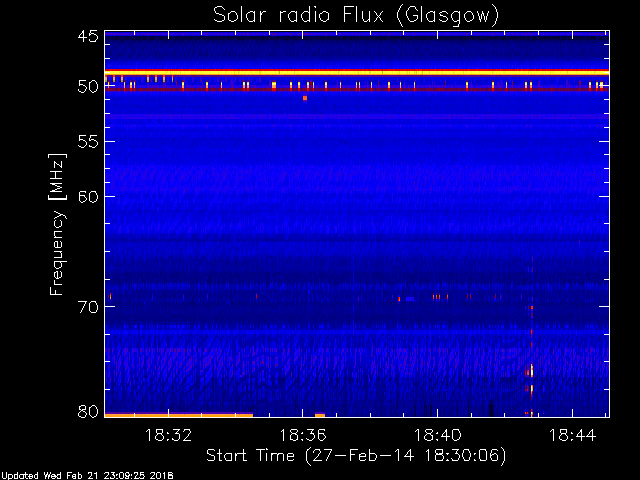Click the 18:40 time tick label
The image size is (640, 480).
tap(438, 435)
